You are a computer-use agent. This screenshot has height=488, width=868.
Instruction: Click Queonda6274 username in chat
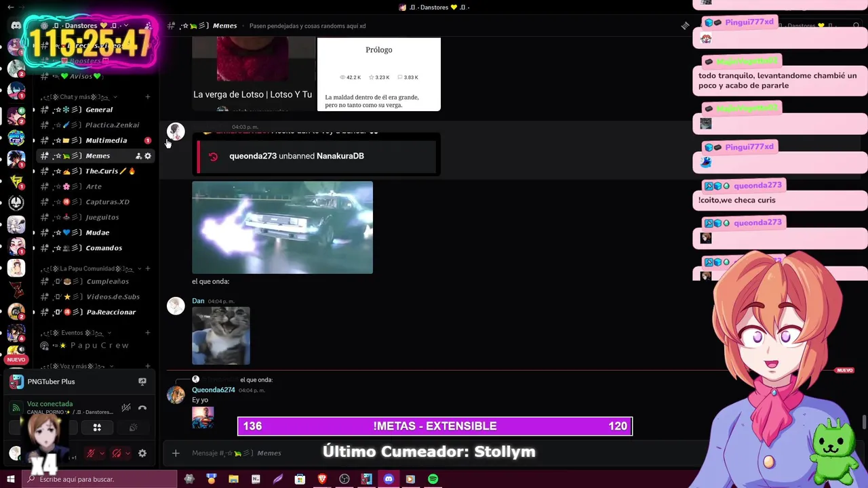(214, 390)
